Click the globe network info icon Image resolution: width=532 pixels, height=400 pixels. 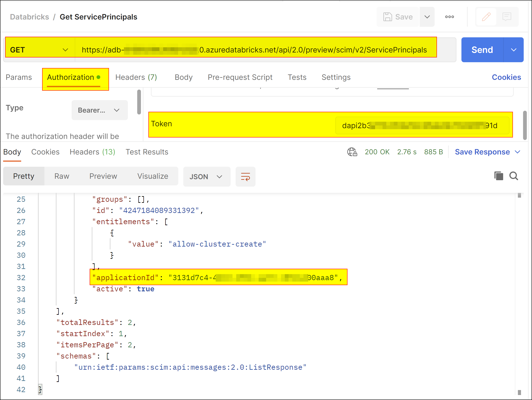352,152
